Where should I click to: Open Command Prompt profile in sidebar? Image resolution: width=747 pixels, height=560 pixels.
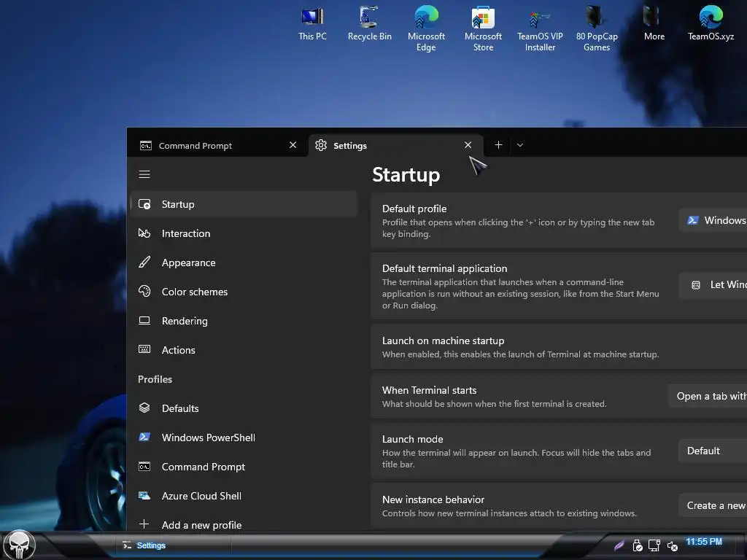point(244,467)
